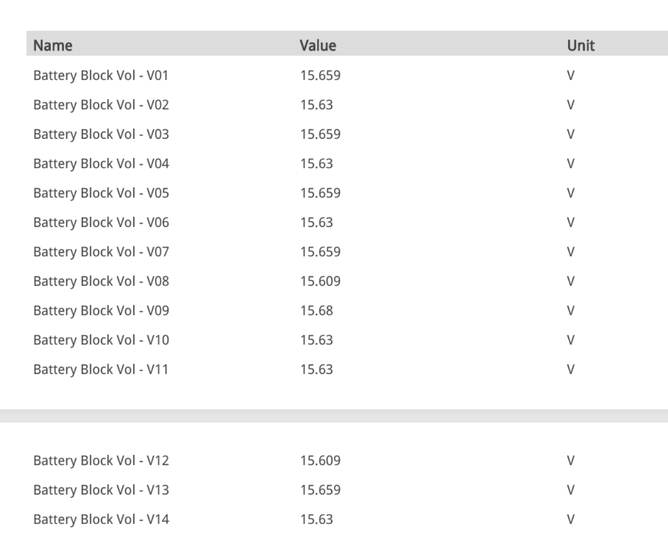Select the Battery Block Vol - V01 row
668x546 pixels.
pos(101,75)
